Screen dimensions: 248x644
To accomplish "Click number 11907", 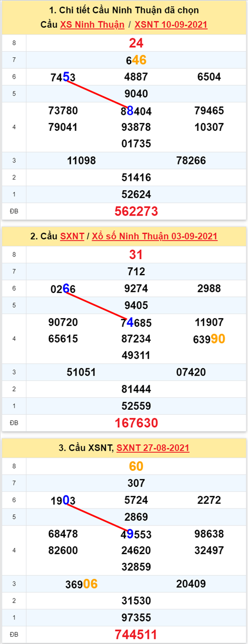I will 209,322.
